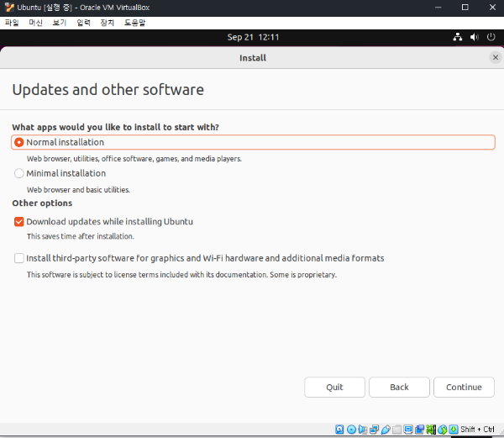Open the 도움말 menu
The height and width of the screenshot is (438, 504).
pos(134,23)
